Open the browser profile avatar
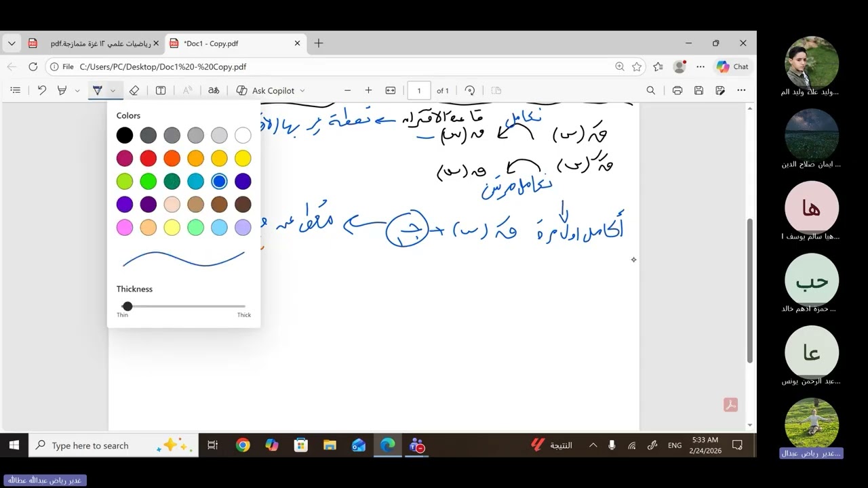 [x=679, y=66]
